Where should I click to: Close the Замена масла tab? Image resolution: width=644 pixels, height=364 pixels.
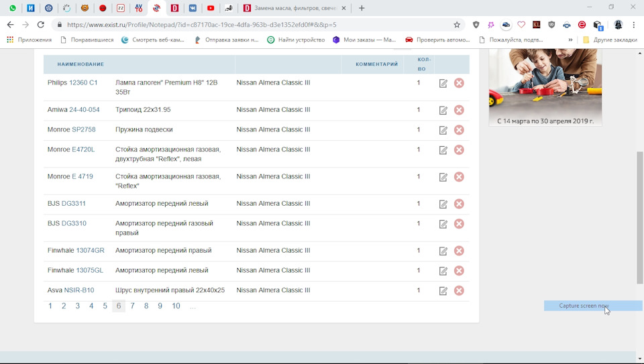343,8
